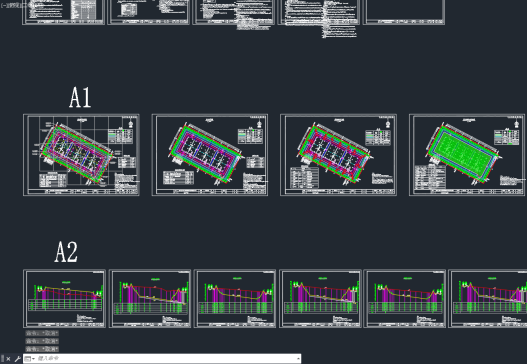Viewport: 527px width, 364px height.
Task: Select sixth A2 section profile sheet
Action: 488,298
